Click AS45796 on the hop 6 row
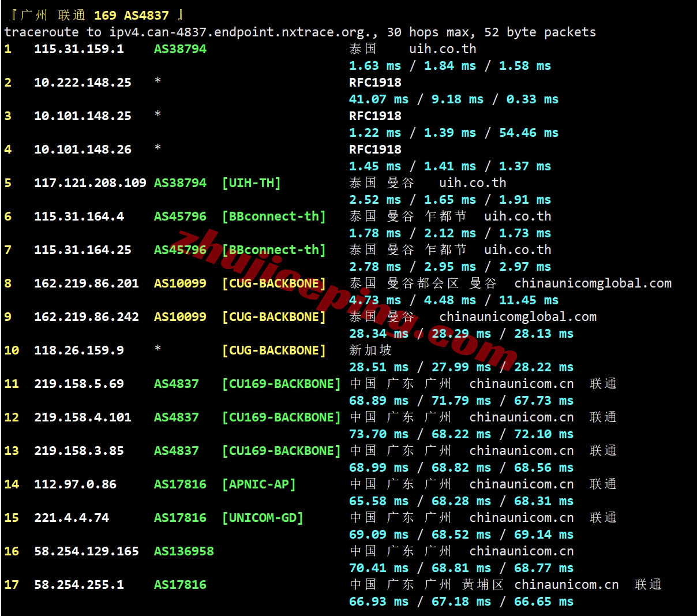Screen dimensions: 697x616 [x=180, y=216]
